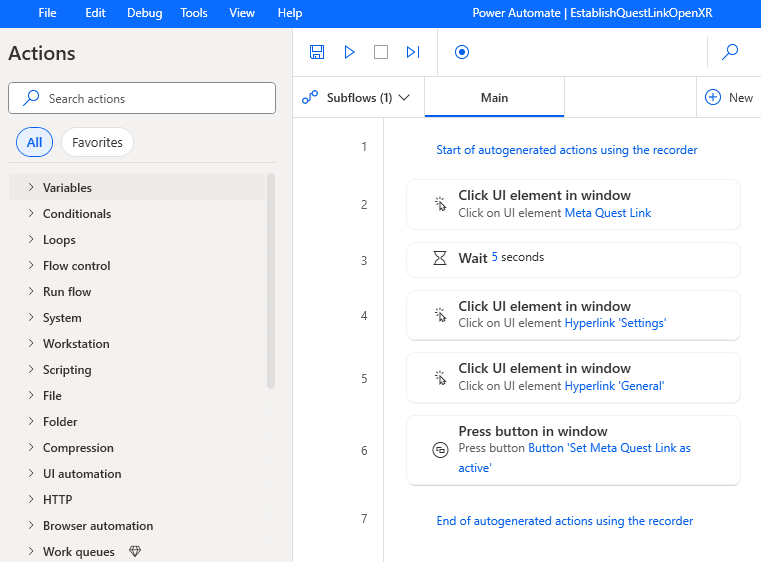Run the flow with the play icon

click(349, 52)
